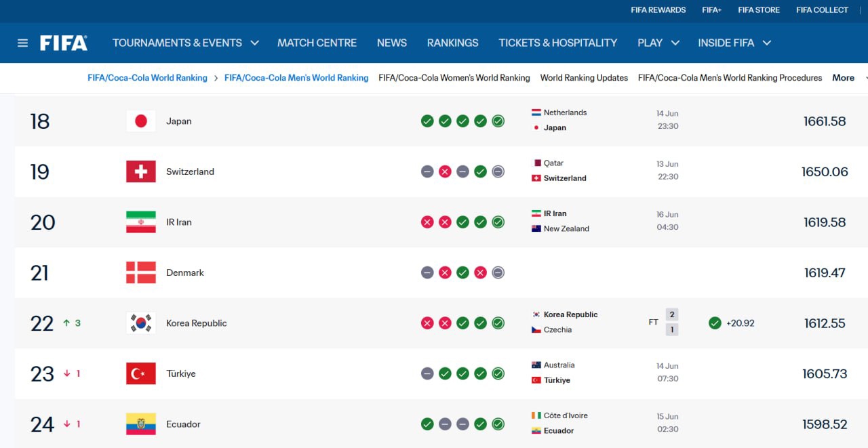Open World Ranking Updates tab
The height and width of the screenshot is (448, 868).
click(584, 78)
